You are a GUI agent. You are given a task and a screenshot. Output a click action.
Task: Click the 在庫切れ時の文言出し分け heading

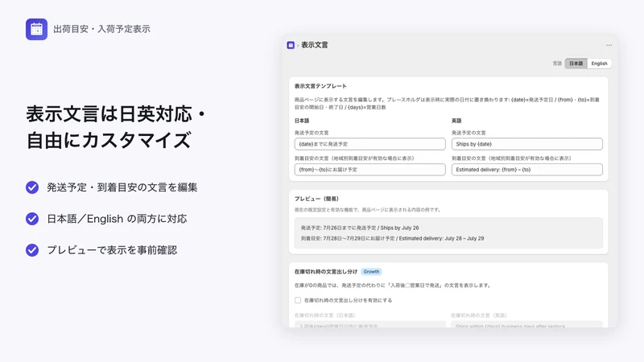point(326,272)
